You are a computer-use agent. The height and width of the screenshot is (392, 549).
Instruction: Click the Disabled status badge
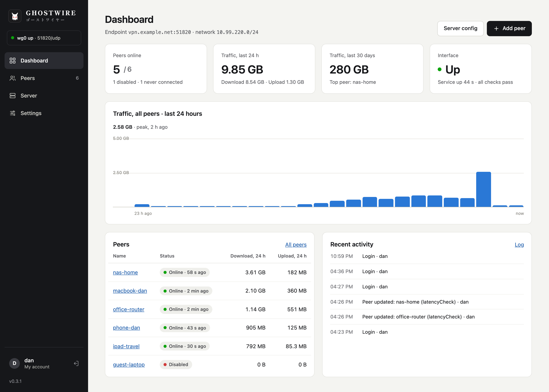click(x=176, y=365)
